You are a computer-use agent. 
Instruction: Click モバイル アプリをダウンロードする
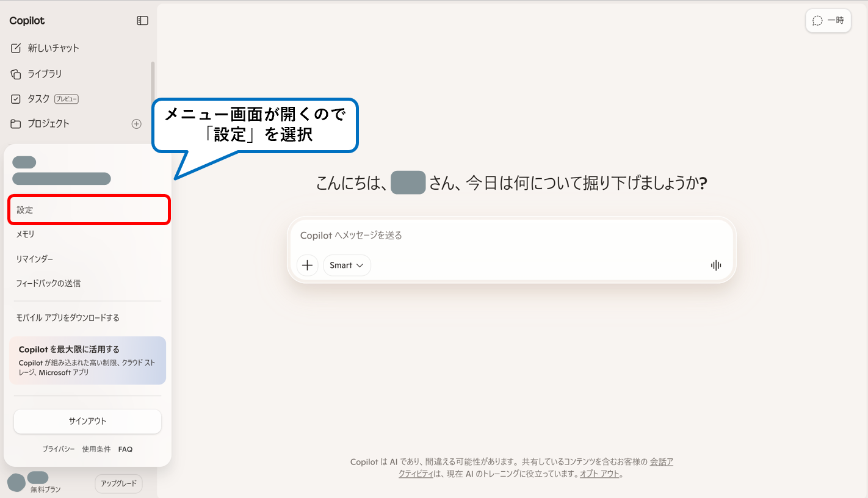coord(68,318)
